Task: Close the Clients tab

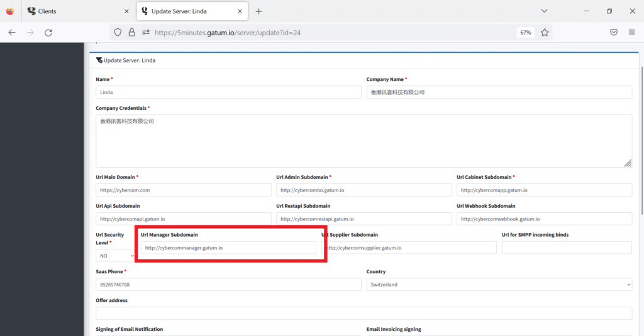Action: [x=126, y=11]
